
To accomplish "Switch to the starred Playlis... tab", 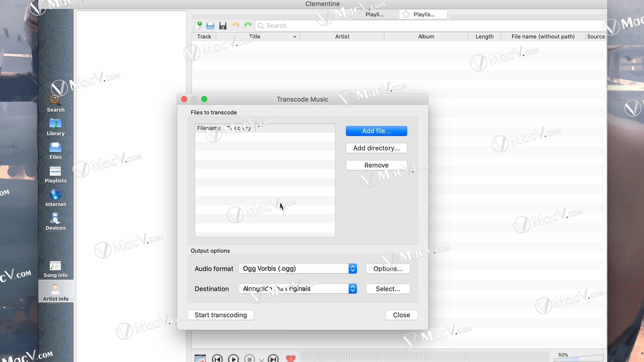I will (424, 14).
